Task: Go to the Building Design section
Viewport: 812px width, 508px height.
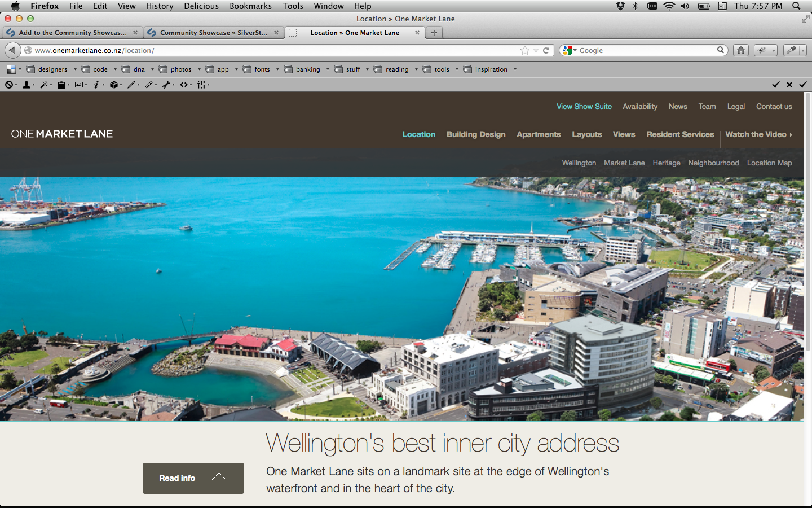Action: (x=476, y=134)
